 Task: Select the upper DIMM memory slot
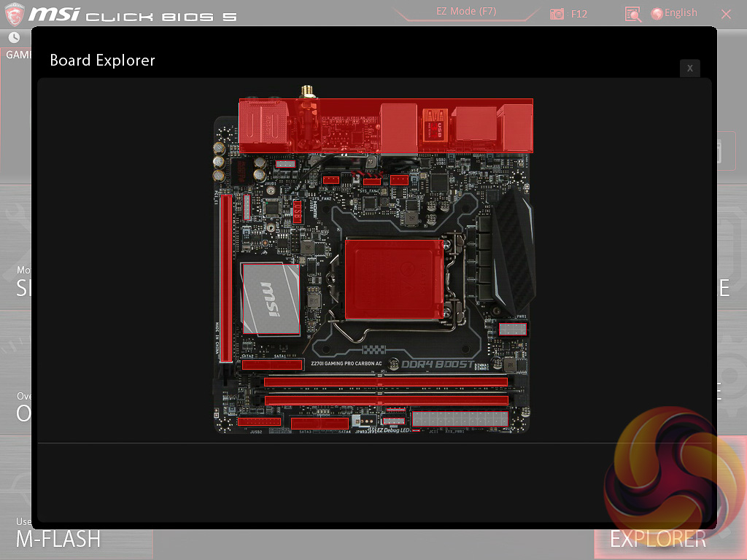tap(386, 381)
